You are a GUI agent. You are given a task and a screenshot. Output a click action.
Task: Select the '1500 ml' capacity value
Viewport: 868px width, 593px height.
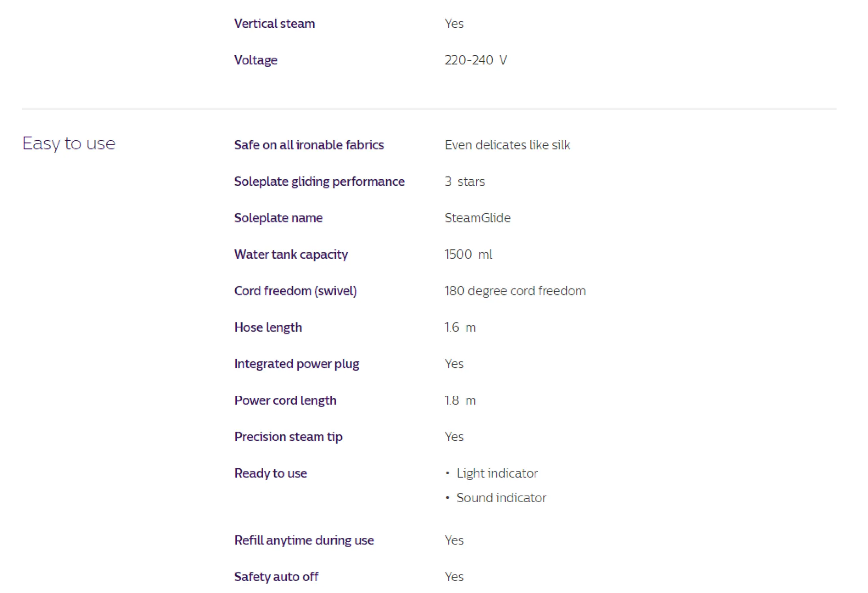[x=468, y=254]
